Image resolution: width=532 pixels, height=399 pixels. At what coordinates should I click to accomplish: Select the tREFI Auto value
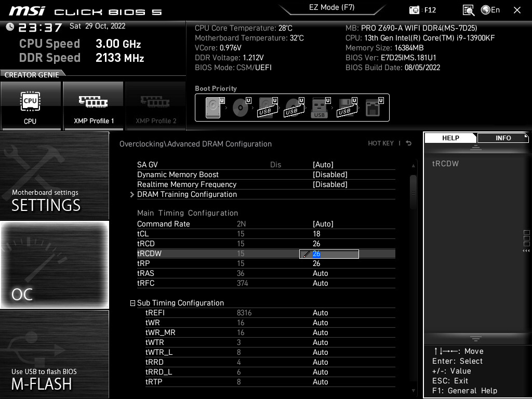320,312
